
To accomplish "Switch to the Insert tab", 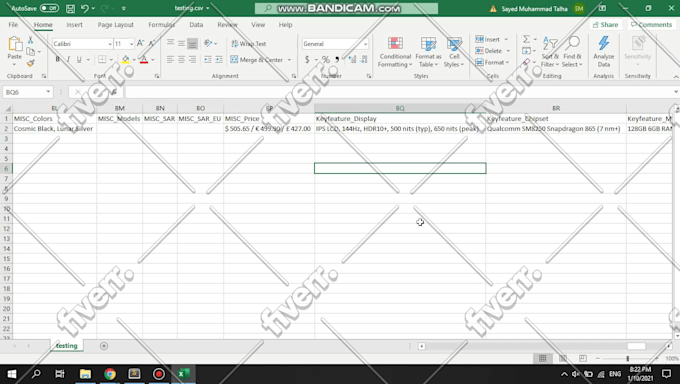I will (x=74, y=25).
